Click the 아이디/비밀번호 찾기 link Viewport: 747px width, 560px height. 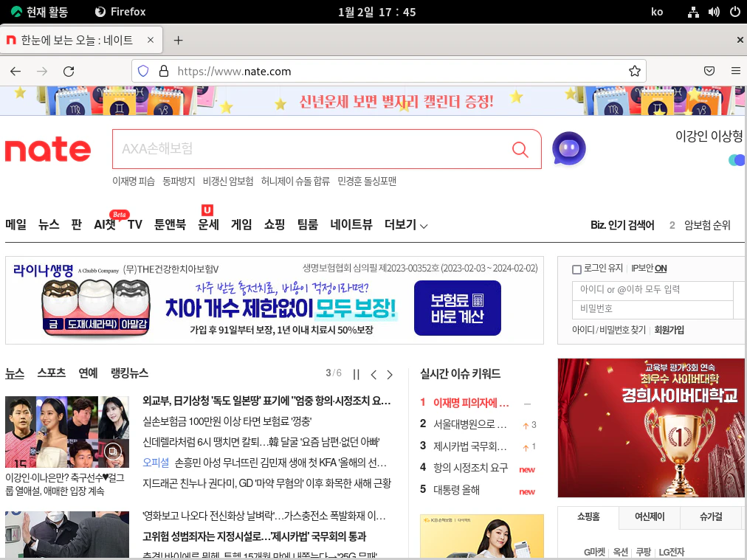pyautogui.click(x=609, y=330)
